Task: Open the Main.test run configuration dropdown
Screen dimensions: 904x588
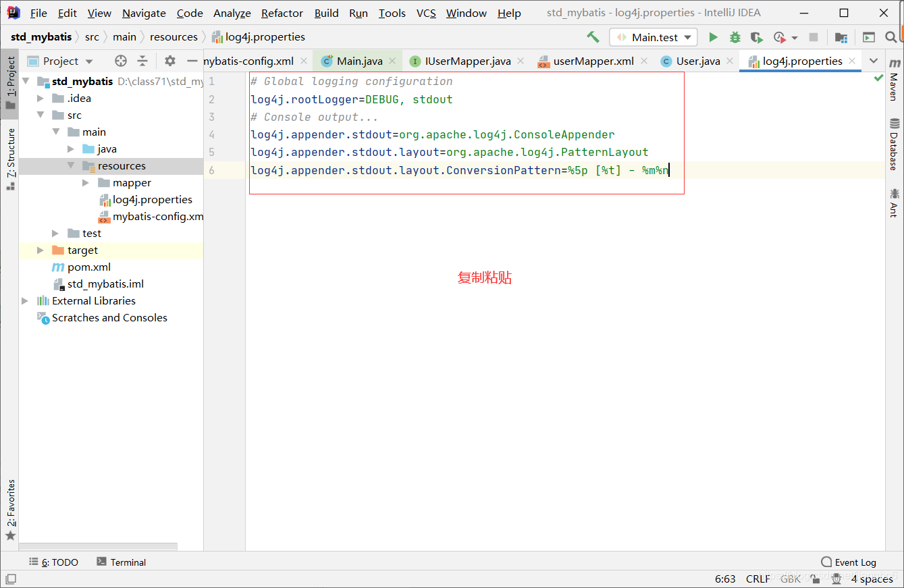Action: tap(653, 37)
